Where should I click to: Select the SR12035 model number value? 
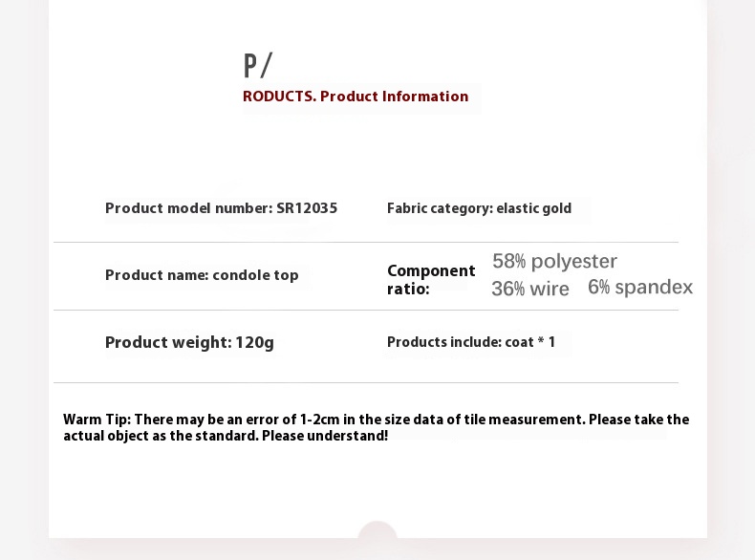(x=307, y=208)
